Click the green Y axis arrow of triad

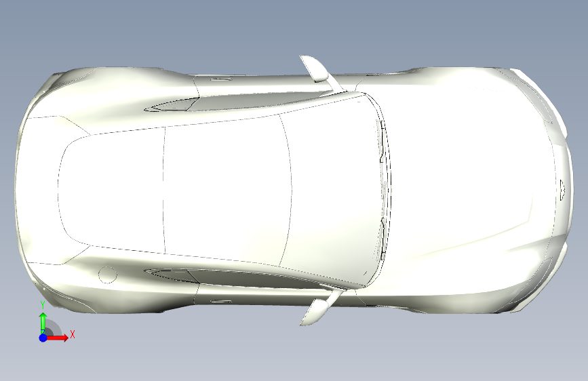point(43,322)
